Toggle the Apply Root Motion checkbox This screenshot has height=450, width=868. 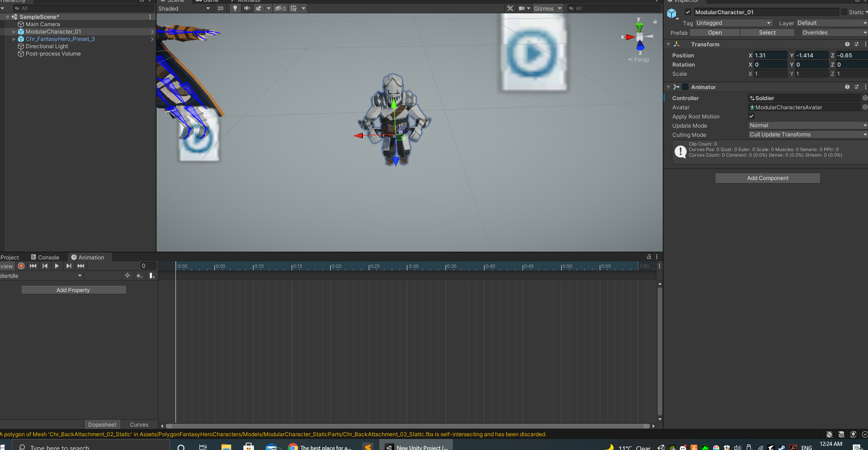pyautogui.click(x=751, y=116)
